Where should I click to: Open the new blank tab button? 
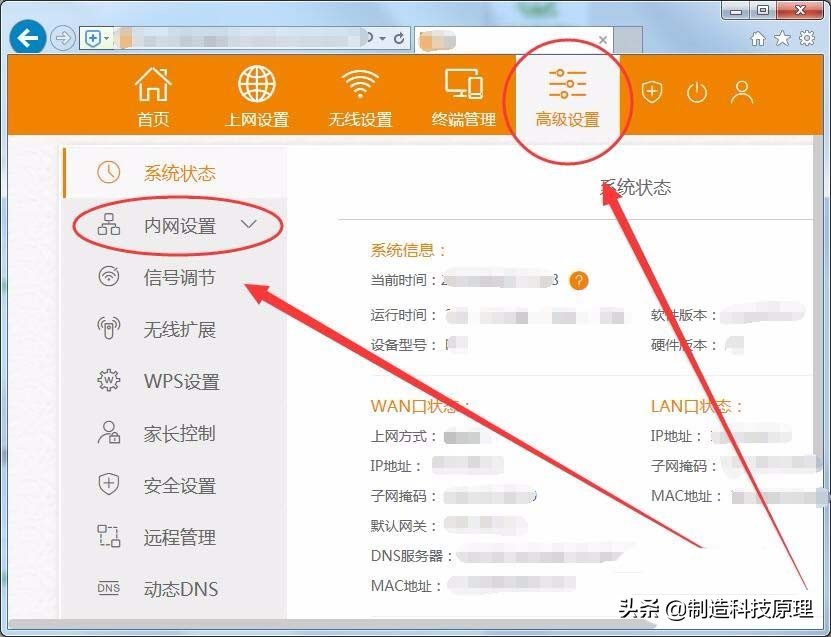coord(628,40)
